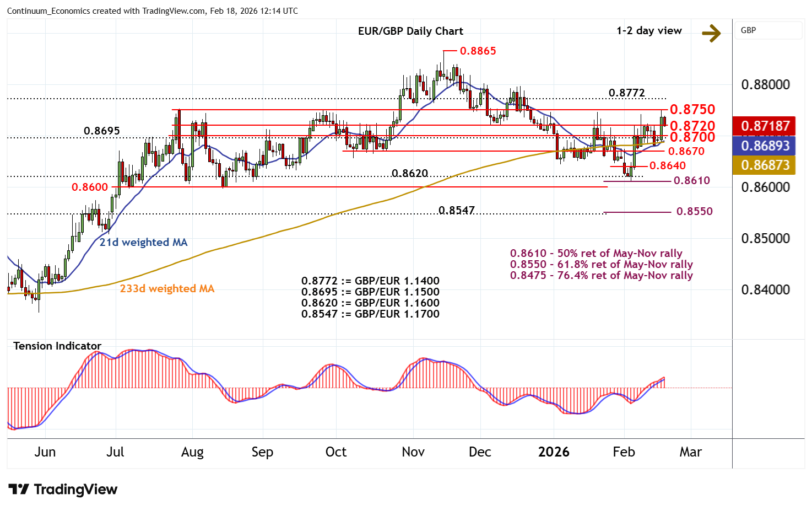
Task: Click the Nov label on time axis
Action: pyautogui.click(x=413, y=452)
